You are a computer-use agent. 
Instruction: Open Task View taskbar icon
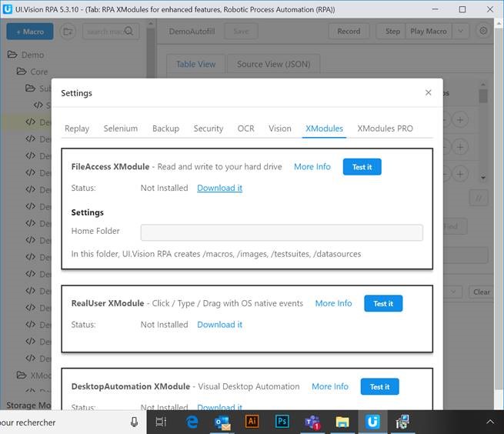(161, 422)
